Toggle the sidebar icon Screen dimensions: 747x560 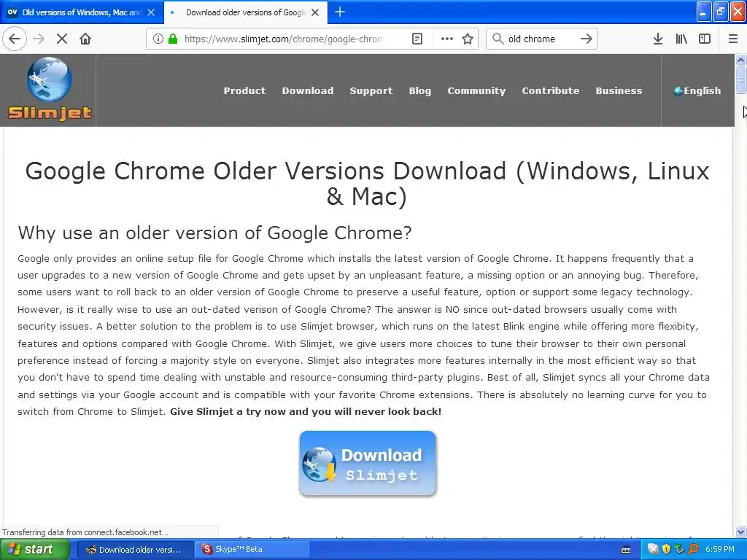coord(705,39)
